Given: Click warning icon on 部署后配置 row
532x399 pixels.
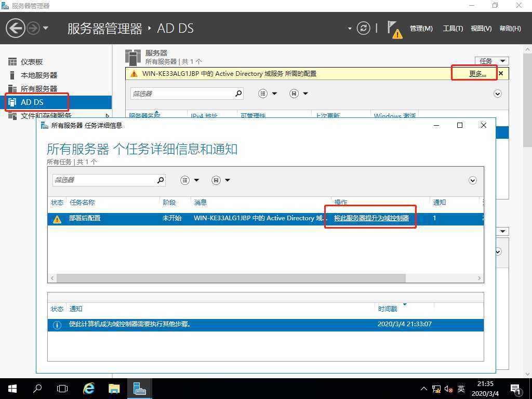Looking at the screenshot, I should [57, 219].
